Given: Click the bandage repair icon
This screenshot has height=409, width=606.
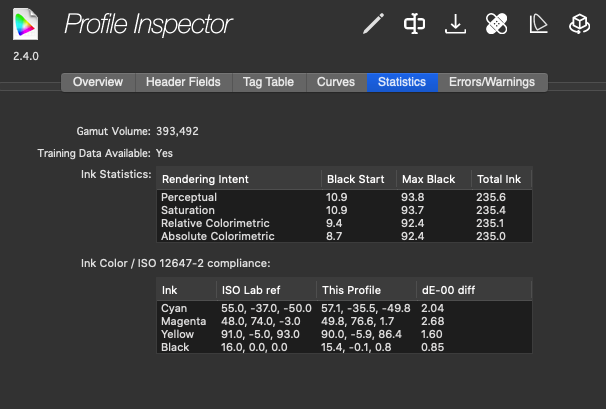Looking at the screenshot, I should click(497, 23).
